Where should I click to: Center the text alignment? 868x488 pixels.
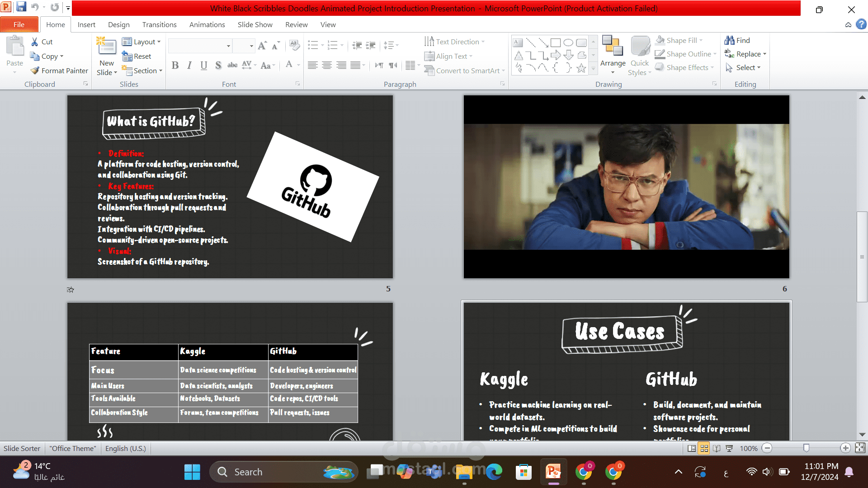(327, 66)
